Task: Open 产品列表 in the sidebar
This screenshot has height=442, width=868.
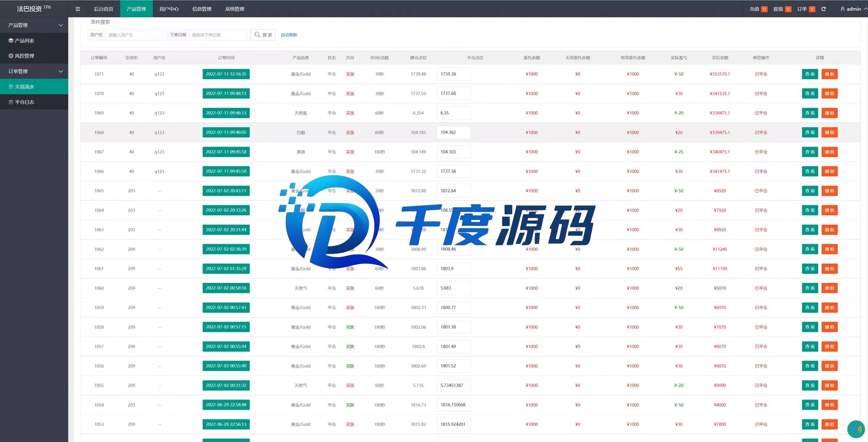Action: [34, 40]
